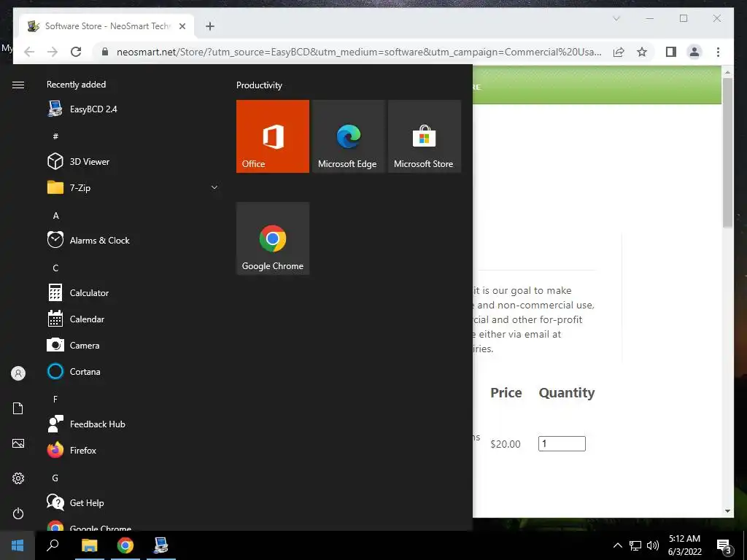Screen dimensions: 747x560
Task: Click the neosmart.net address bar
Action: tap(358, 52)
